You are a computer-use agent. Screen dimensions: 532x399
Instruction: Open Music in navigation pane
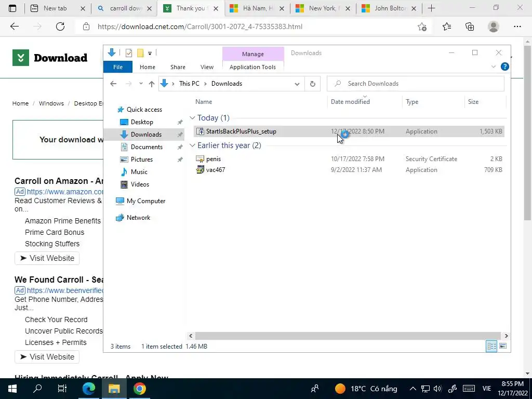(139, 171)
